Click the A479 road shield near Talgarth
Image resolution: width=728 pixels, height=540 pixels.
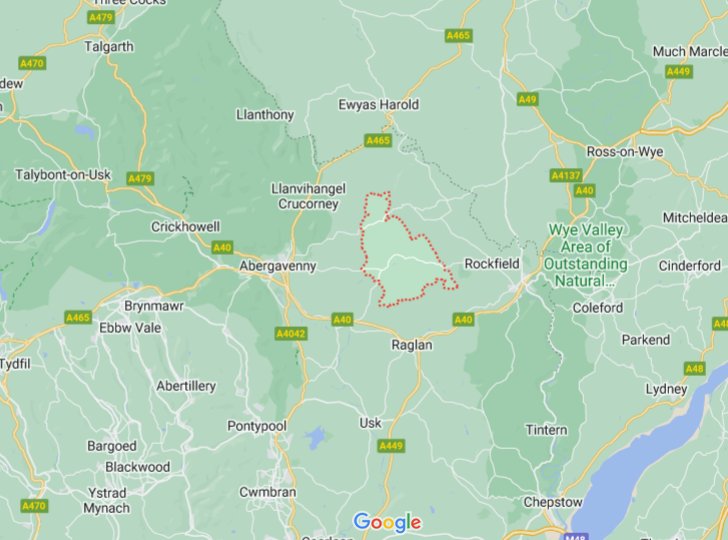click(x=101, y=18)
